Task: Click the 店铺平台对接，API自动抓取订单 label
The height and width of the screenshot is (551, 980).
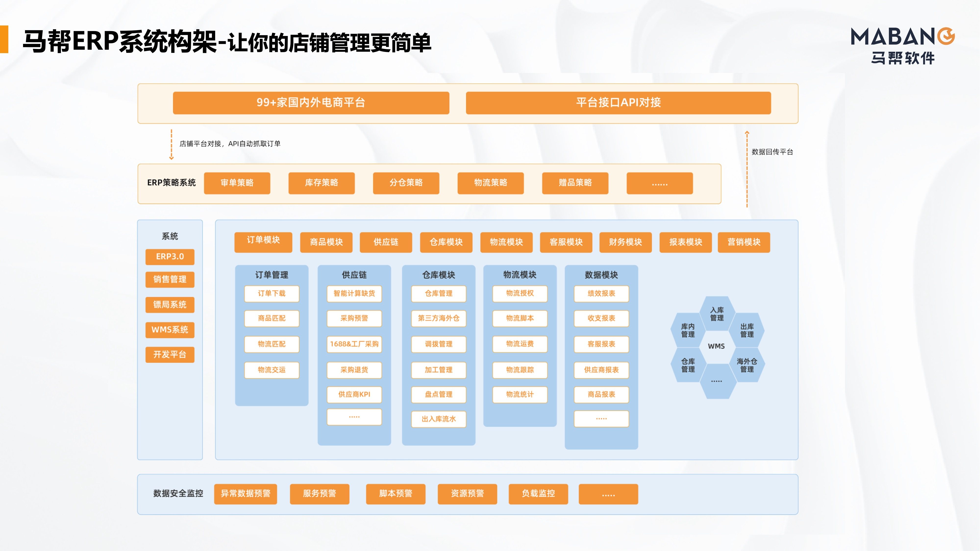Action: (230, 144)
